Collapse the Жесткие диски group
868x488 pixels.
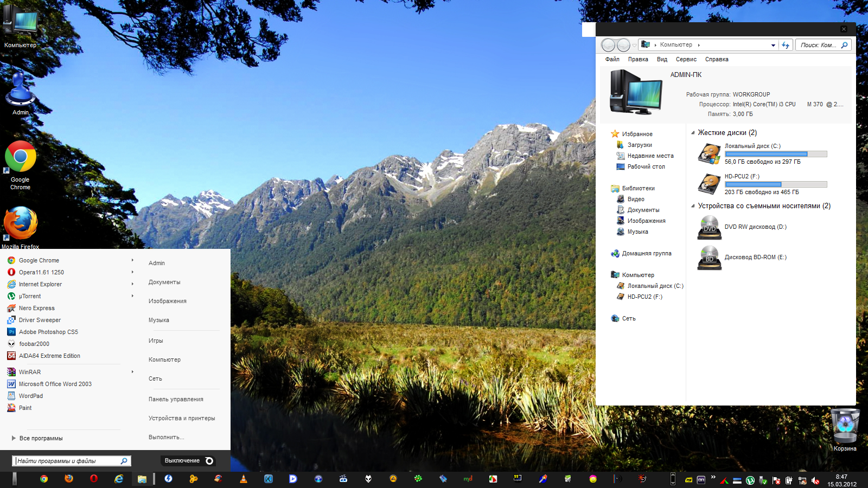point(693,133)
